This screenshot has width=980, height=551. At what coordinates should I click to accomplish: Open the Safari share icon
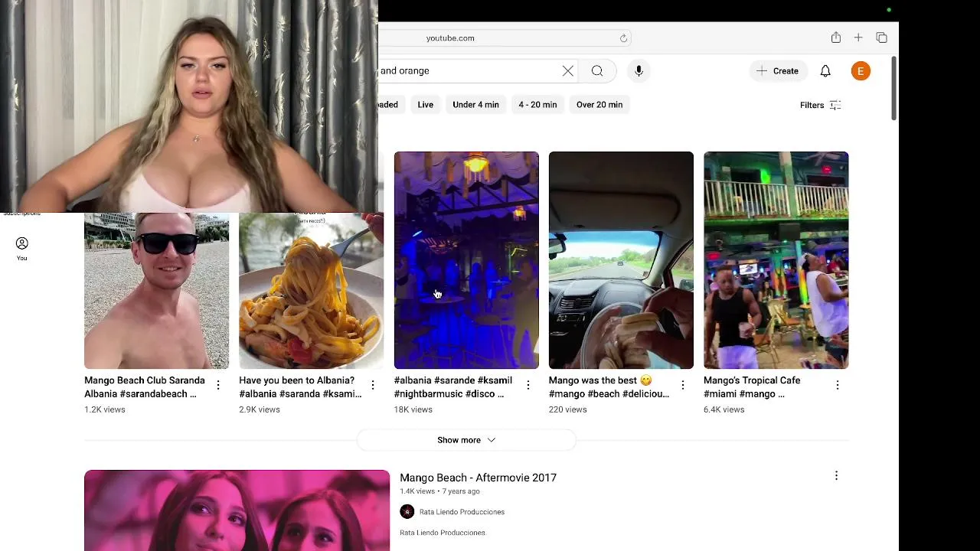pos(836,37)
